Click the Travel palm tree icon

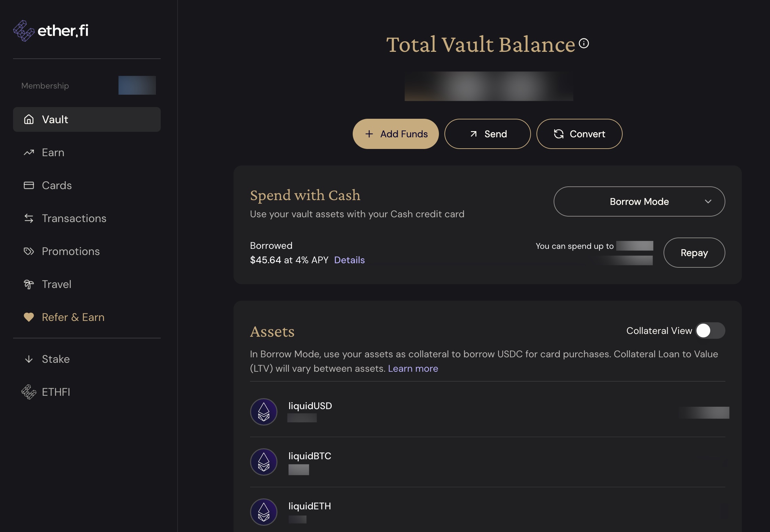[29, 284]
